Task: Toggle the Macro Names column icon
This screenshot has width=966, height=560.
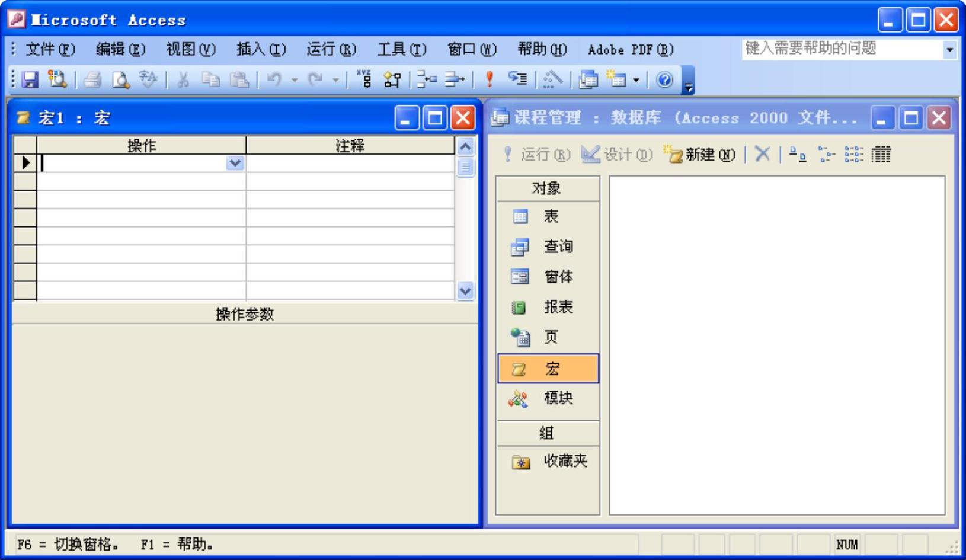Action: coord(364,79)
